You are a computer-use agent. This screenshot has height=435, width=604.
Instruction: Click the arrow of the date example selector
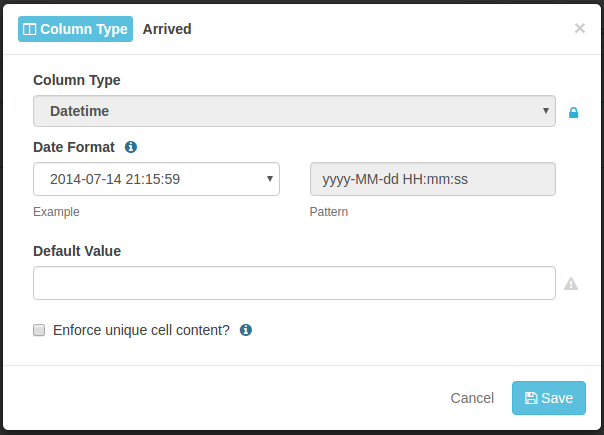coord(270,179)
